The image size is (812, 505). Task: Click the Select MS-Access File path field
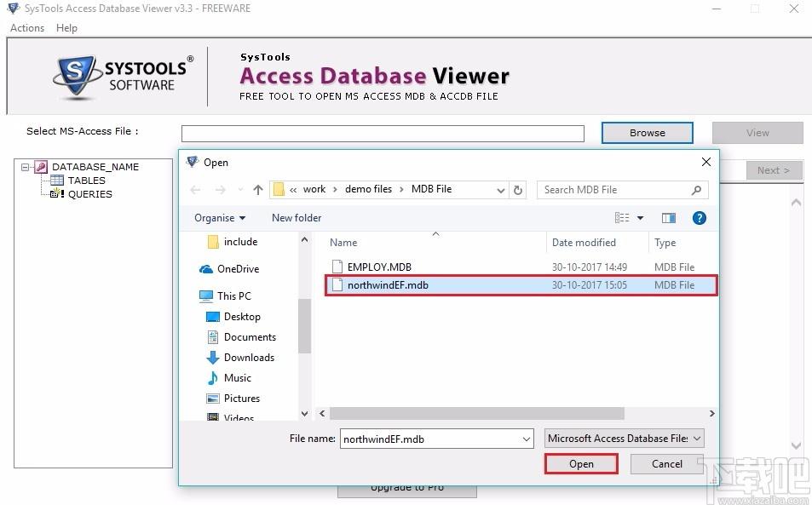383,134
